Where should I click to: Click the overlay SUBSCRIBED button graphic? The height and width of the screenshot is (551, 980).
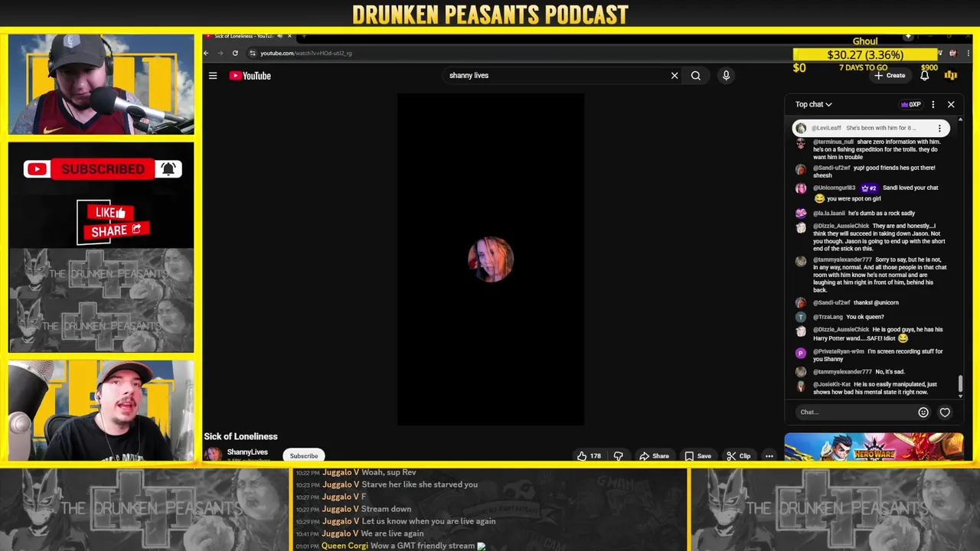coord(103,169)
